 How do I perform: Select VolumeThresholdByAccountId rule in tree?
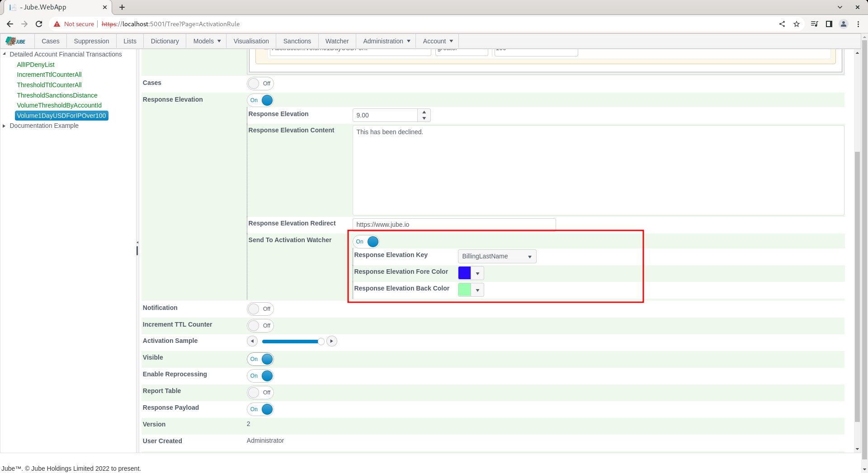[x=59, y=105]
